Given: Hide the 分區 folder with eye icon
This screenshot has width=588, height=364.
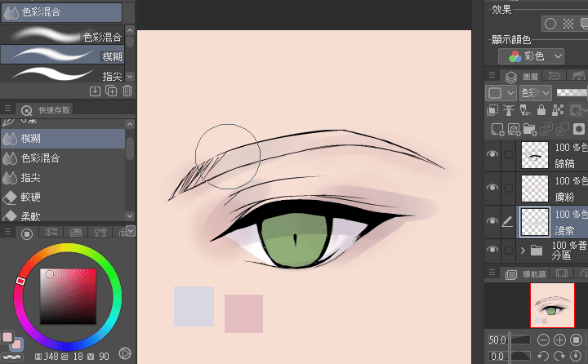Looking at the screenshot, I should (492, 250).
